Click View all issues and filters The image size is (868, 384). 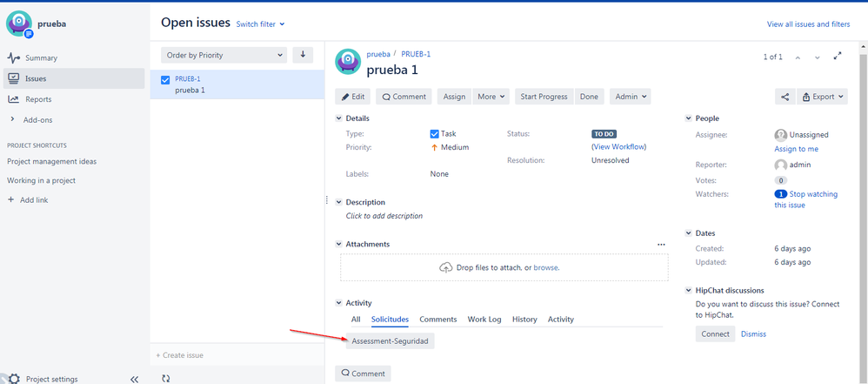808,24
